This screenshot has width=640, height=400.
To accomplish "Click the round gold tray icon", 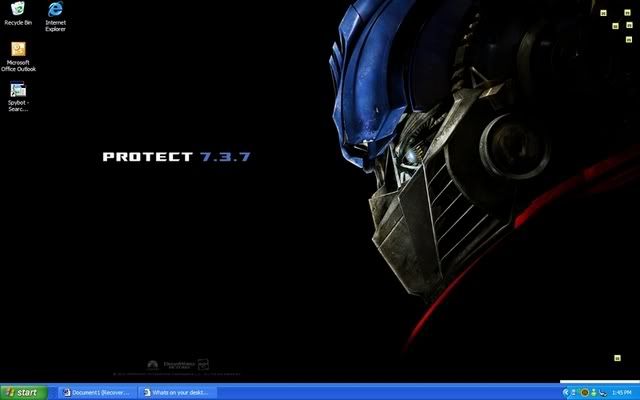I will tap(585, 393).
